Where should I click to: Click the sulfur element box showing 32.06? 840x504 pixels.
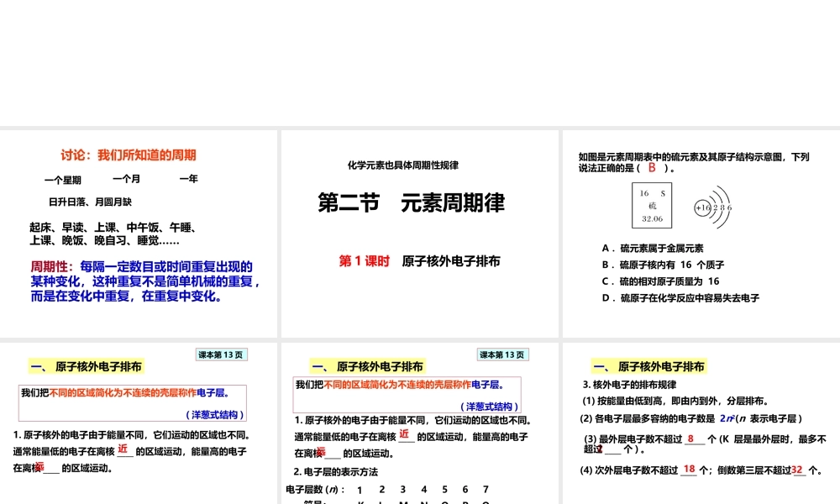pyautogui.click(x=652, y=206)
